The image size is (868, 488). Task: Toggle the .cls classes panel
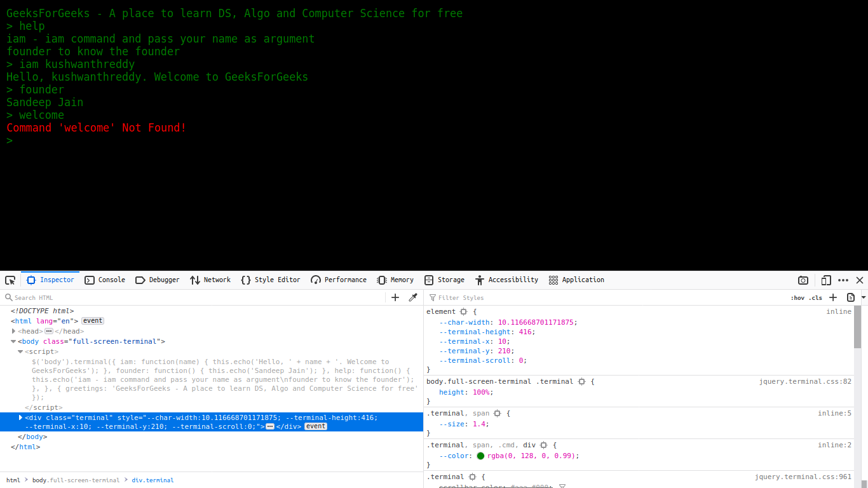815,297
